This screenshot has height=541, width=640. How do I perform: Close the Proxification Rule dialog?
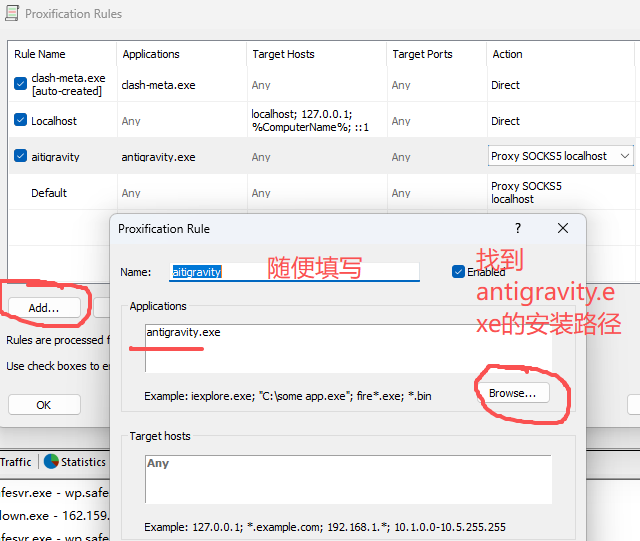[x=562, y=229]
